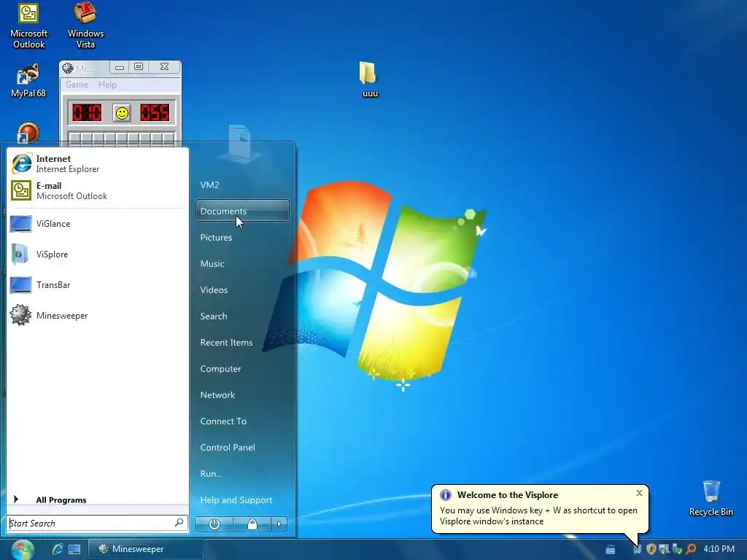
Task: Open Documents from the Start menu
Action: (x=242, y=211)
